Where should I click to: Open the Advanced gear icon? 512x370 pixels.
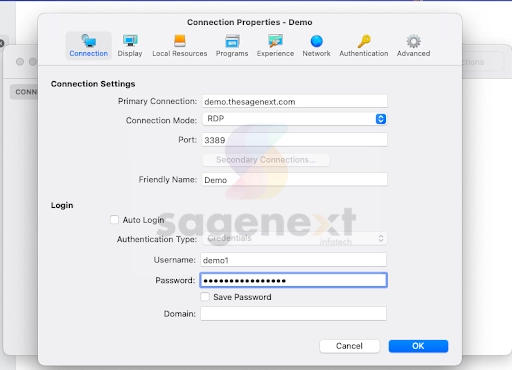pos(413,46)
